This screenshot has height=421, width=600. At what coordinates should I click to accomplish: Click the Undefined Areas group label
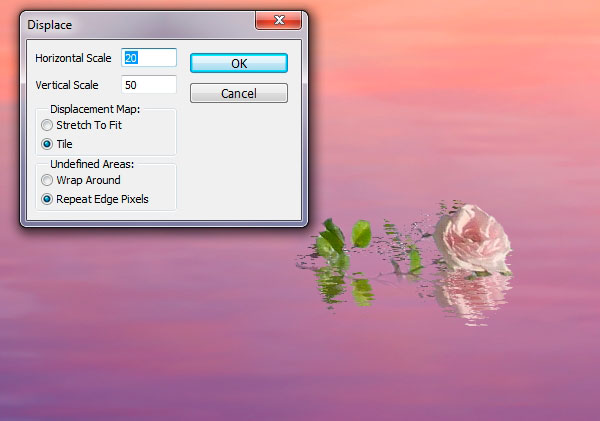point(92,164)
